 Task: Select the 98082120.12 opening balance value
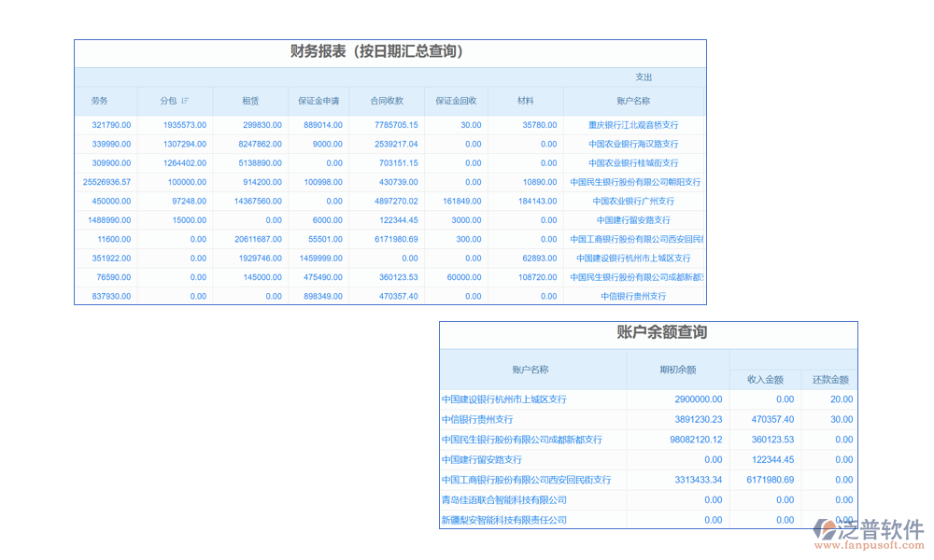696,440
